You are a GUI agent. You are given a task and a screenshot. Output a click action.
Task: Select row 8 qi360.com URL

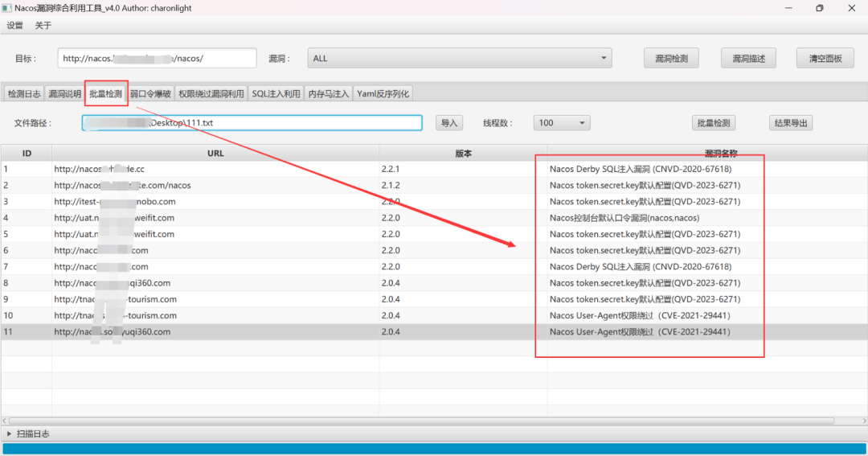(x=113, y=283)
